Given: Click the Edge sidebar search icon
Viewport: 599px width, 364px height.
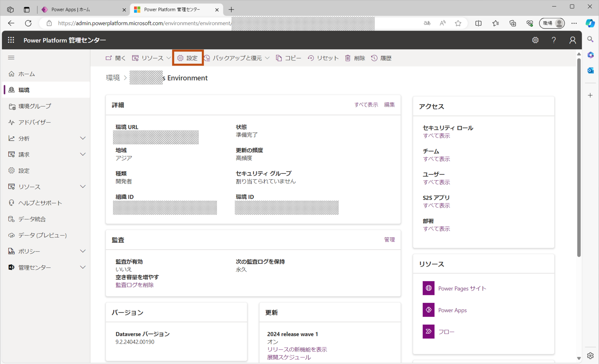Looking at the screenshot, I should click(590, 39).
